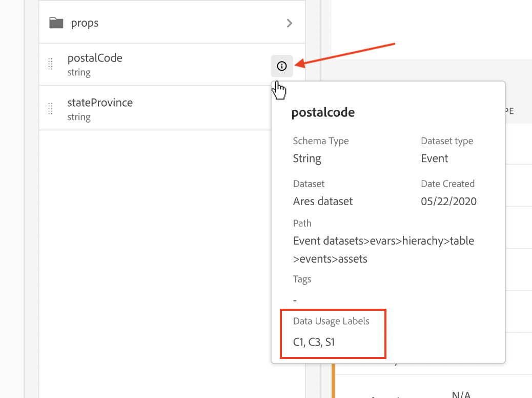Select the postalCode field name

tap(95, 58)
